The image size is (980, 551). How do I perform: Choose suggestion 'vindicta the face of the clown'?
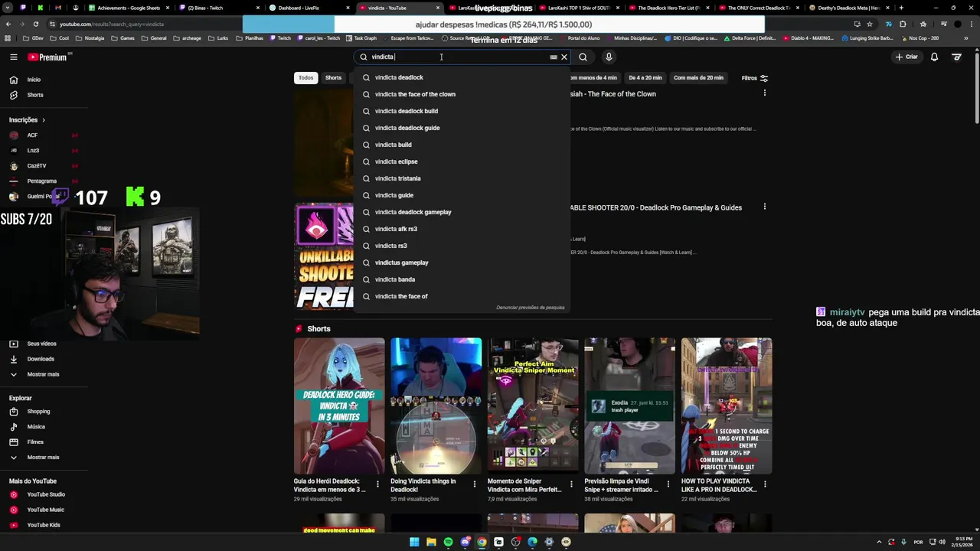(x=462, y=94)
